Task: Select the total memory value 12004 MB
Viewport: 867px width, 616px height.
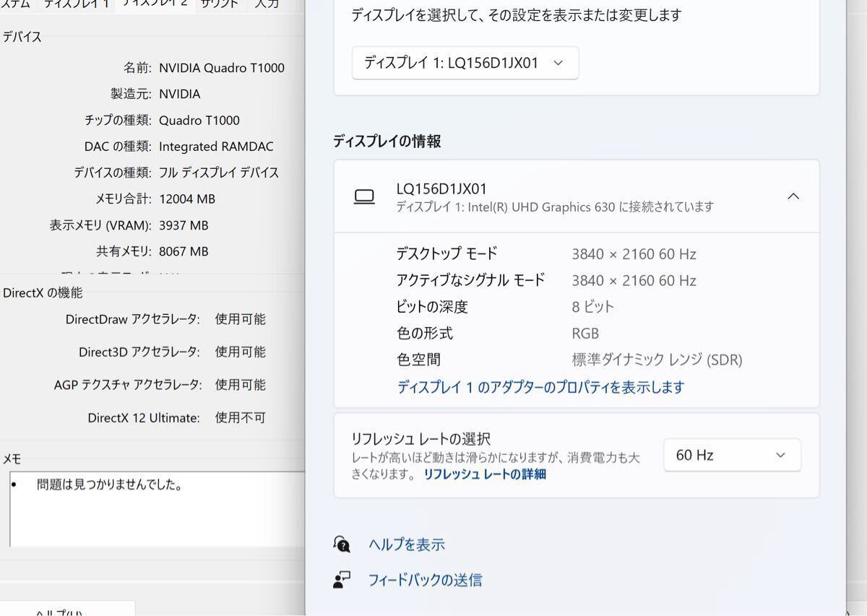Action: [x=187, y=199]
